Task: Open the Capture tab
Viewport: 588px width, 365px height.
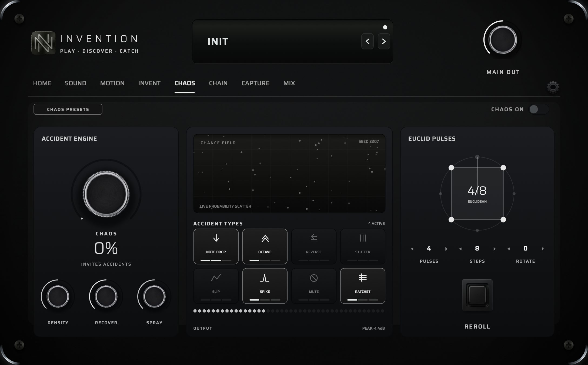Action: [x=255, y=83]
